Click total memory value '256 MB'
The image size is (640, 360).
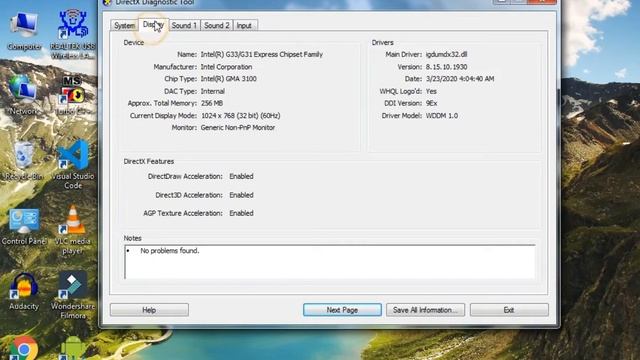tap(212, 103)
